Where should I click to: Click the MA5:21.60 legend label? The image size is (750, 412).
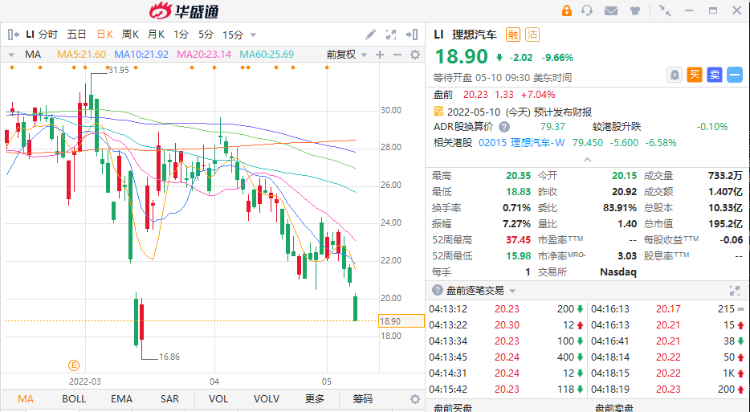point(81,55)
